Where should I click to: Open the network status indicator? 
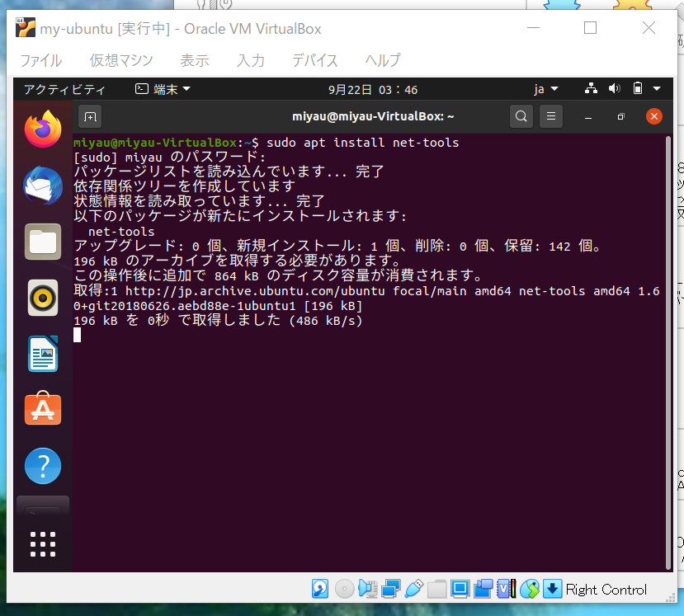click(591, 88)
